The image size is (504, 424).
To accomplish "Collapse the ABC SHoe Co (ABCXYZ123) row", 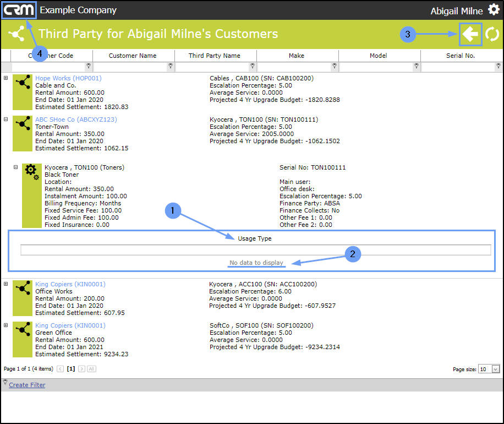I will pyautogui.click(x=6, y=119).
